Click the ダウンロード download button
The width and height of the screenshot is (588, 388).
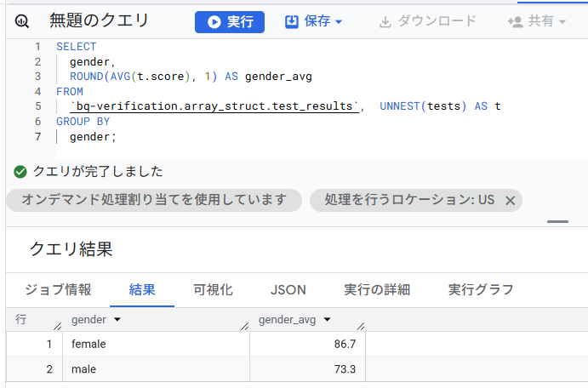coord(428,21)
